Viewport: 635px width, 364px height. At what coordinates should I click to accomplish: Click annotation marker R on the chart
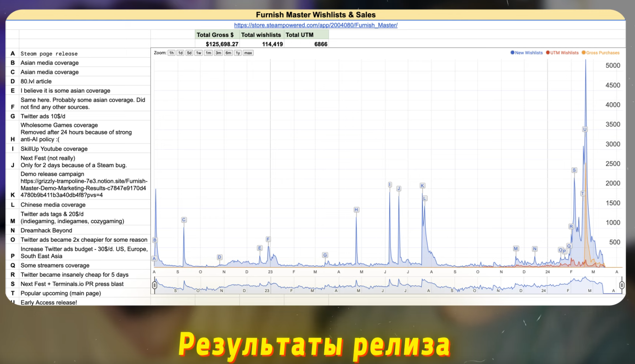pyautogui.click(x=571, y=227)
